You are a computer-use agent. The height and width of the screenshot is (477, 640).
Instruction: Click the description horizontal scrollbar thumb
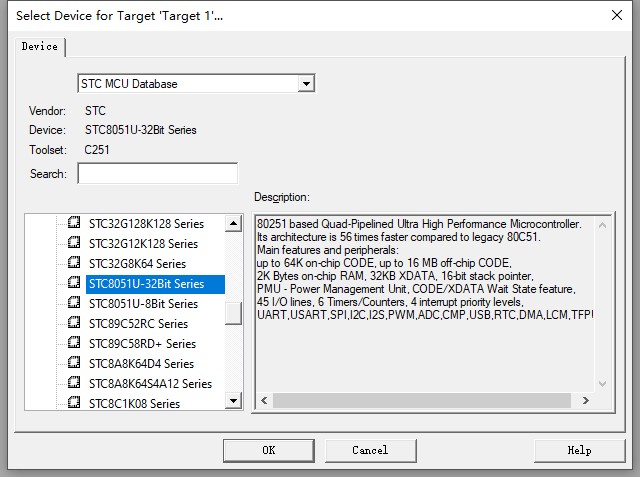422,400
